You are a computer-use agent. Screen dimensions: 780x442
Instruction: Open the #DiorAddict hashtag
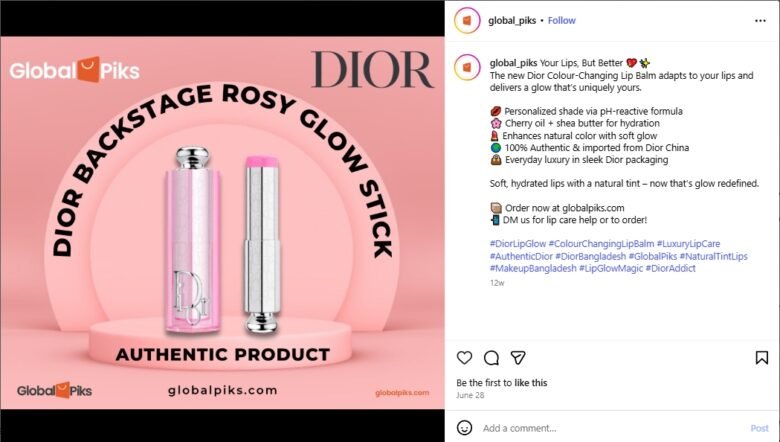tap(671, 268)
